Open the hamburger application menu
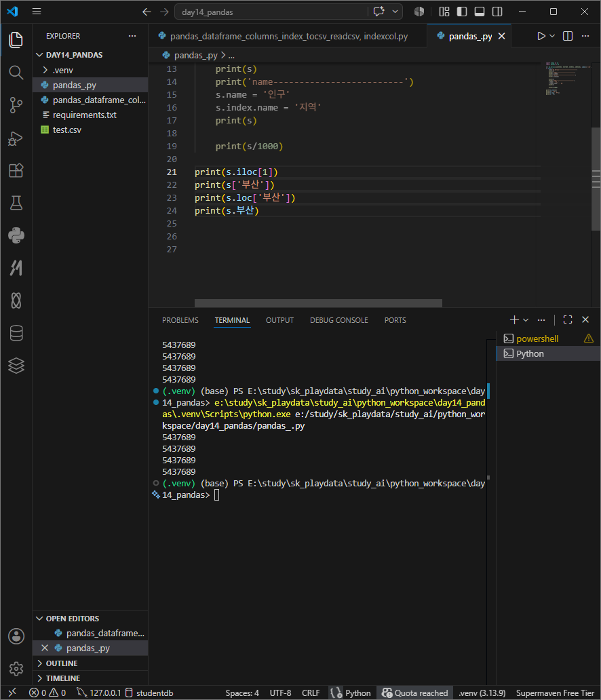This screenshot has width=601, height=700. (37, 12)
